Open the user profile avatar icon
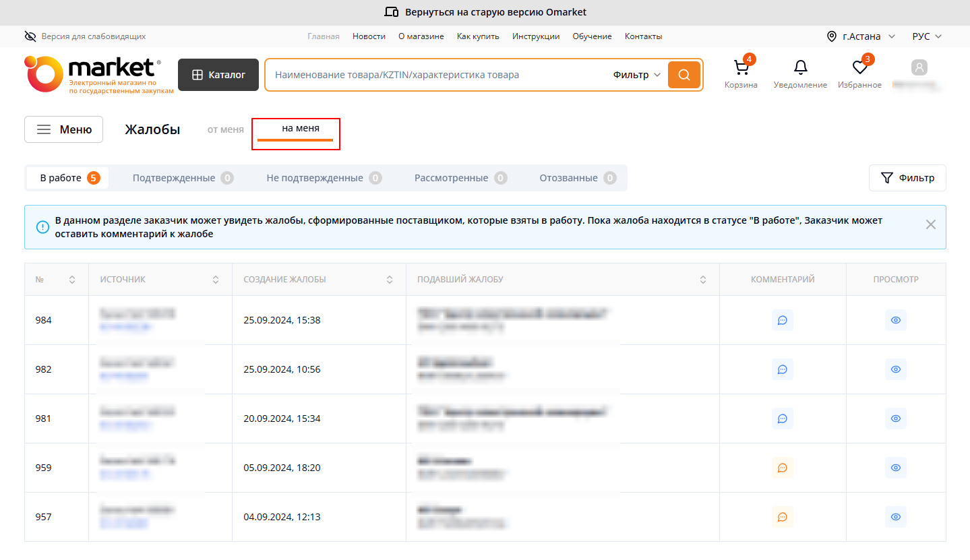 click(x=919, y=67)
